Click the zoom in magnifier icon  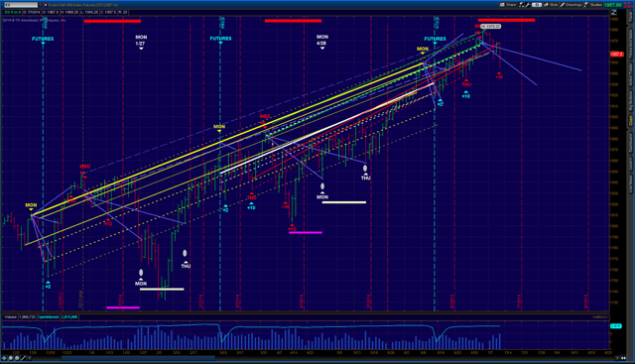11,358
